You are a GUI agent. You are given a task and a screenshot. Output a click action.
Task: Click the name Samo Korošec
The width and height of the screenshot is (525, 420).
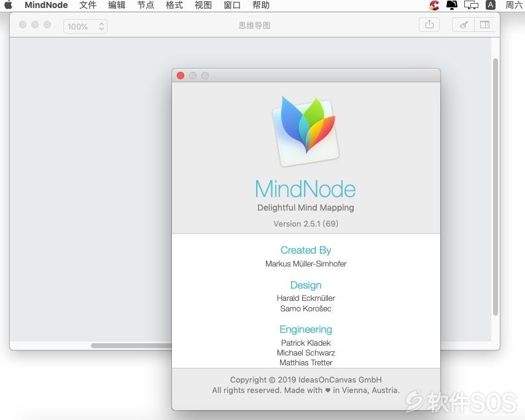[x=306, y=308]
